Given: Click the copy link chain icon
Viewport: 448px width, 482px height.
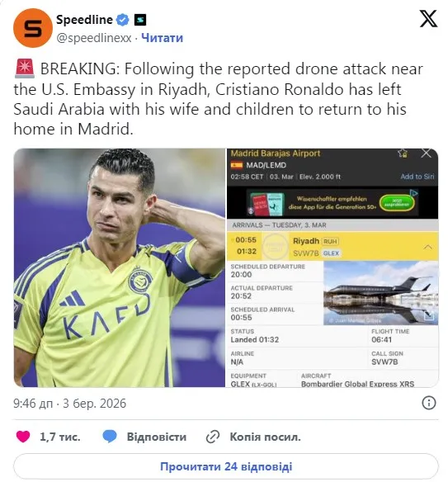Looking at the screenshot, I should tap(213, 437).
